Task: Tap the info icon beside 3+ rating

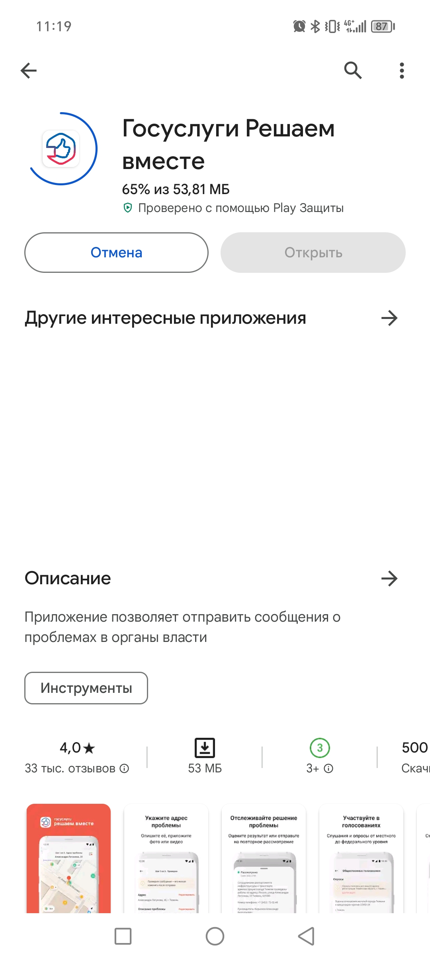Action: coord(328,768)
